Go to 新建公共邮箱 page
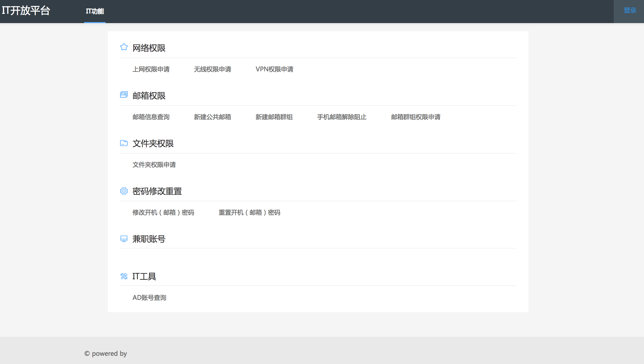 (x=212, y=117)
